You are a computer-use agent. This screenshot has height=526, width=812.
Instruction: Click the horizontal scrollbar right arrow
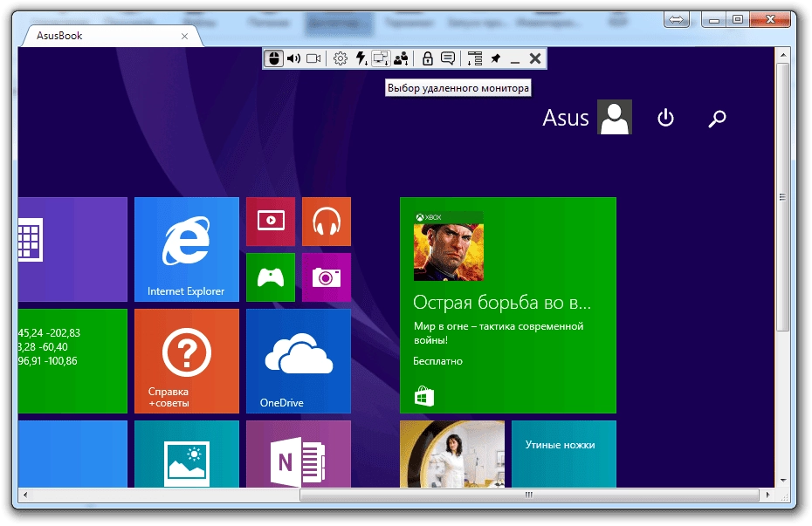click(x=768, y=495)
